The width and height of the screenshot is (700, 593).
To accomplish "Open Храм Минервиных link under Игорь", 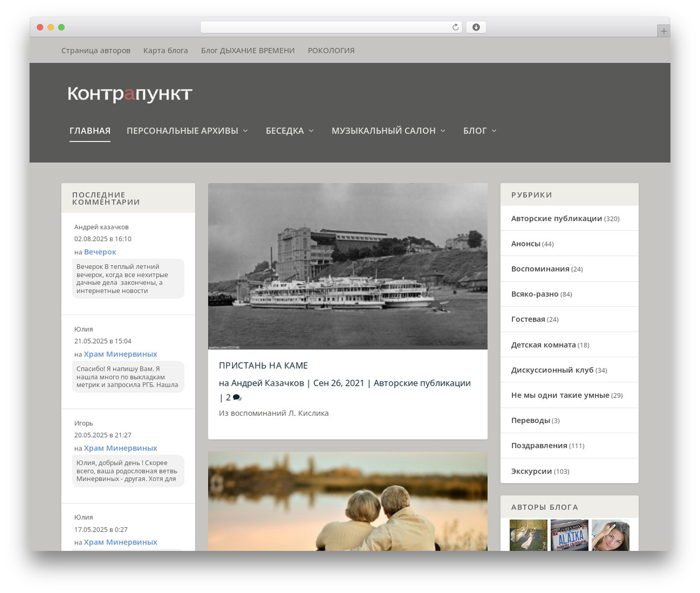I will click(120, 448).
